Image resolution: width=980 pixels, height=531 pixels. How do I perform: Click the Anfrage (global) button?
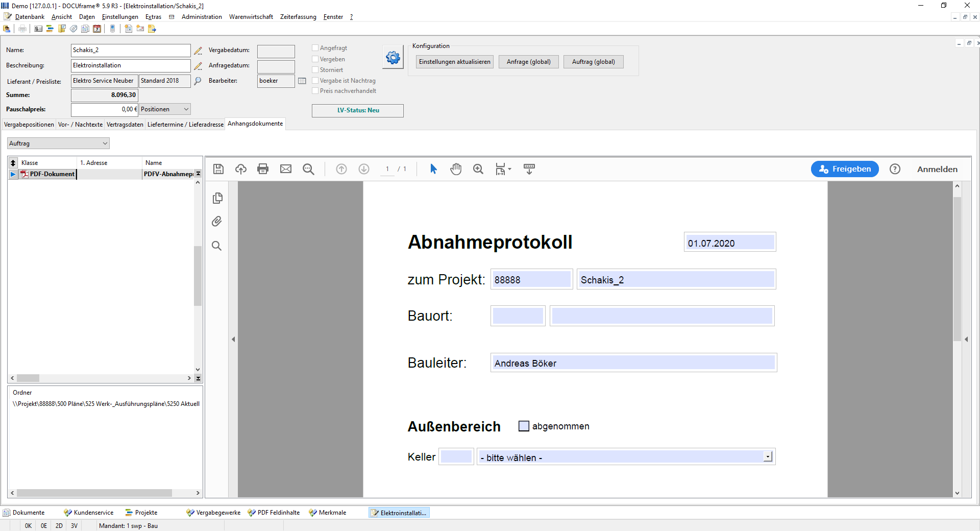[x=529, y=62]
